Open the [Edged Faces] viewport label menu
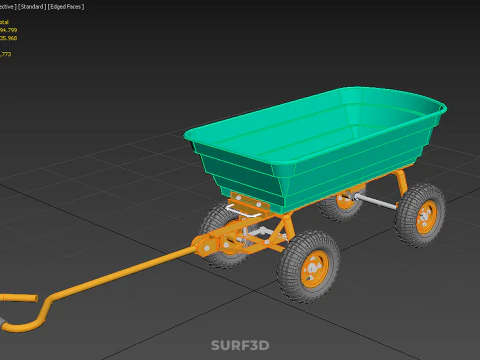Screen dimensions: 480x360 66,7
